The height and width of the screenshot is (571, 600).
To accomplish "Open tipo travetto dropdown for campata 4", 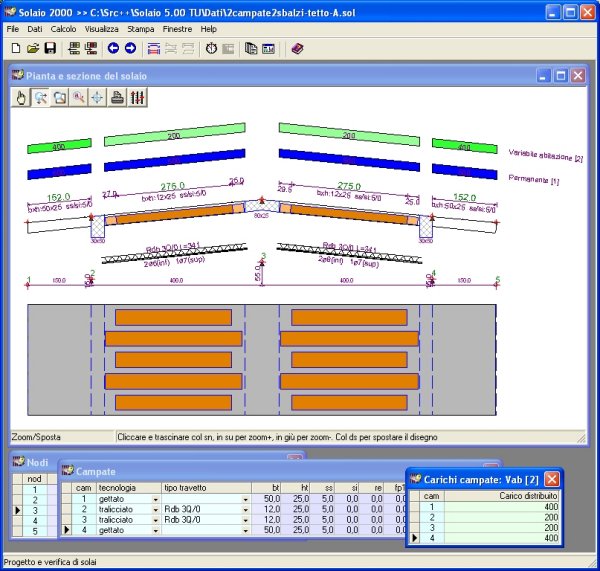I will tap(245, 531).
